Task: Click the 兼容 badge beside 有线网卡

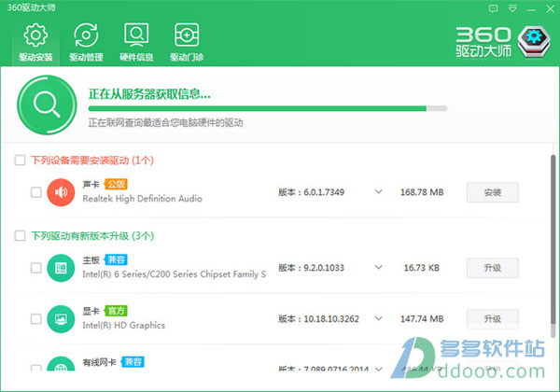Action: tap(133, 361)
